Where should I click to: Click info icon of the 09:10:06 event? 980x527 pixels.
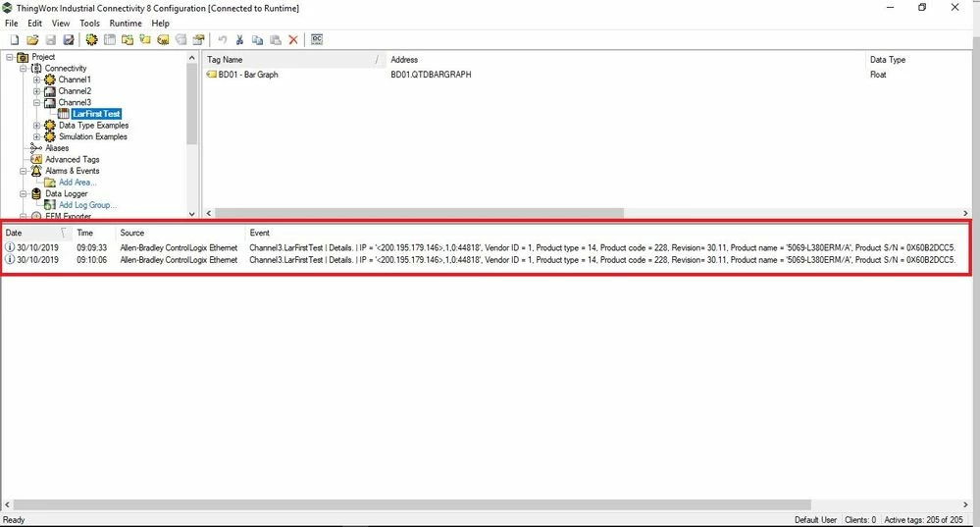pyautogui.click(x=10, y=259)
